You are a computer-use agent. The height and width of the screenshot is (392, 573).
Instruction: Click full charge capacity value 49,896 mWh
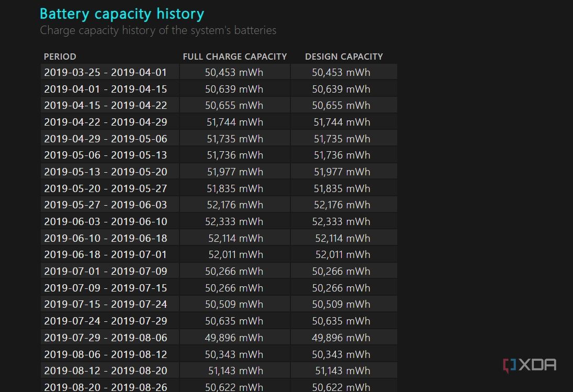234,338
